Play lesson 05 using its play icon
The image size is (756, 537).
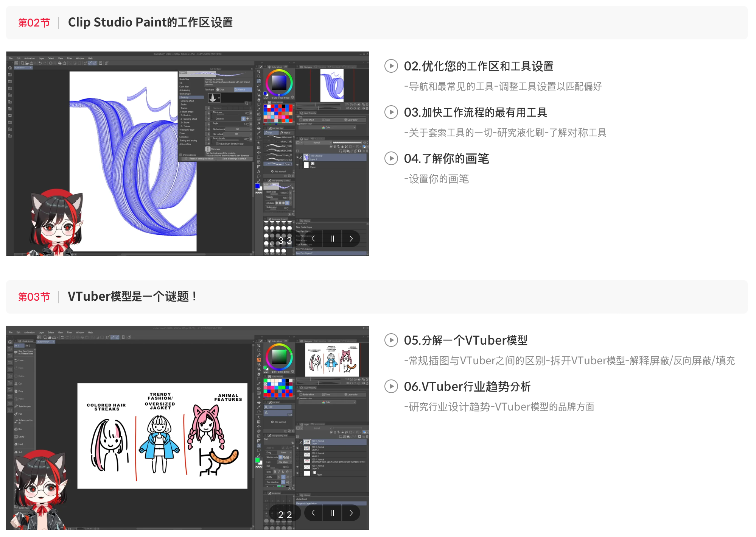coord(391,340)
